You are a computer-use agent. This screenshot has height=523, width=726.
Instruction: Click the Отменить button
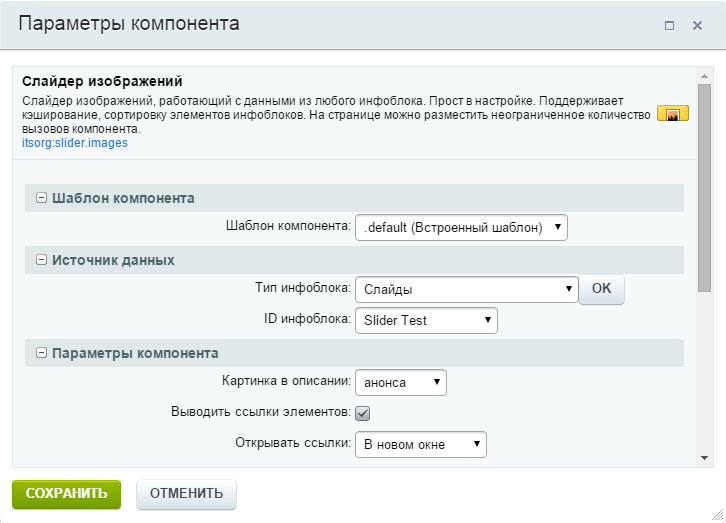click(186, 494)
